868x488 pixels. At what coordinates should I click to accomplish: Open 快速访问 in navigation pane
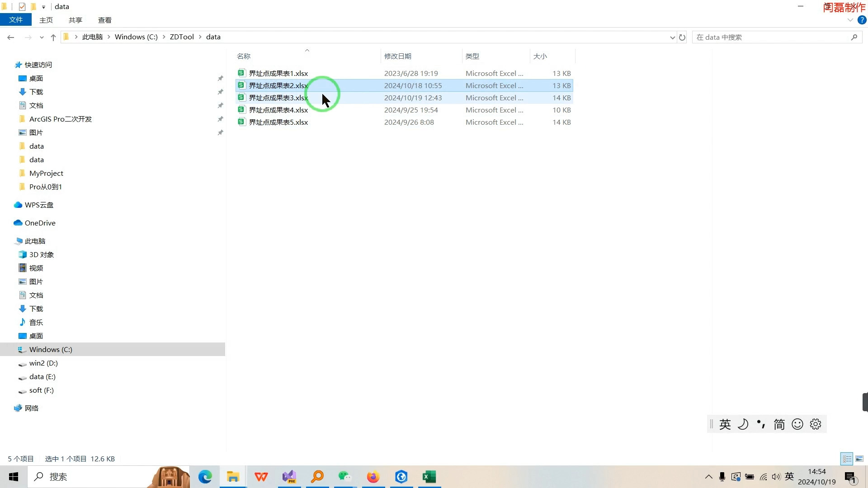[38, 65]
